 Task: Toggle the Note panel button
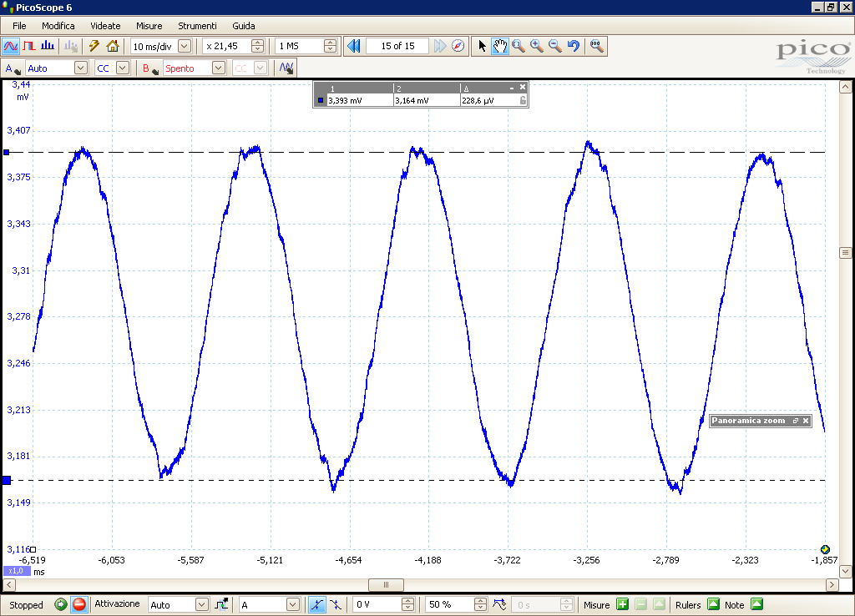point(756,604)
